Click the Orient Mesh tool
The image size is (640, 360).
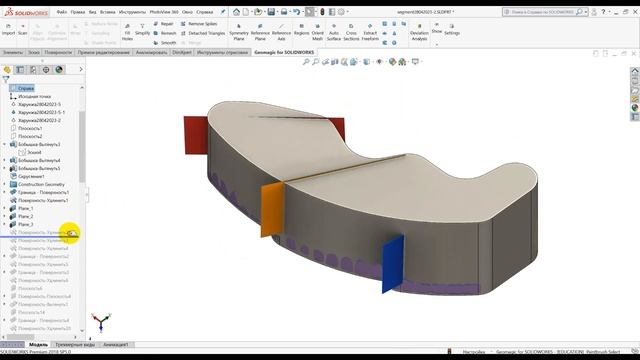coord(318,32)
